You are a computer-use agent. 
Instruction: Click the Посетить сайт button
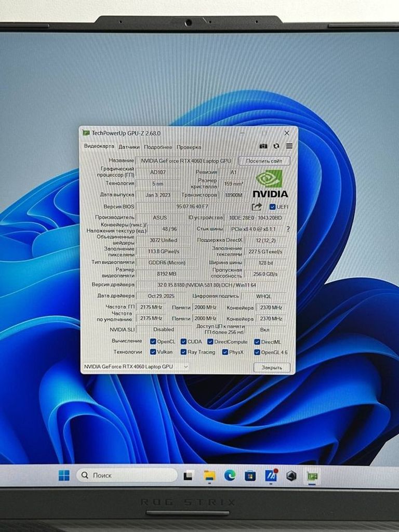[264, 161]
